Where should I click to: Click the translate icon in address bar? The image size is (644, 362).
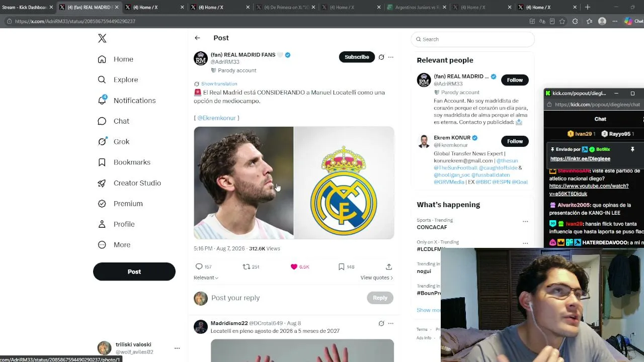[x=542, y=21]
